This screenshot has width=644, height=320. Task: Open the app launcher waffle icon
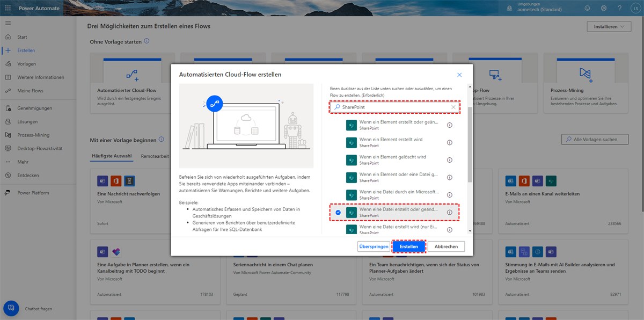click(x=8, y=8)
